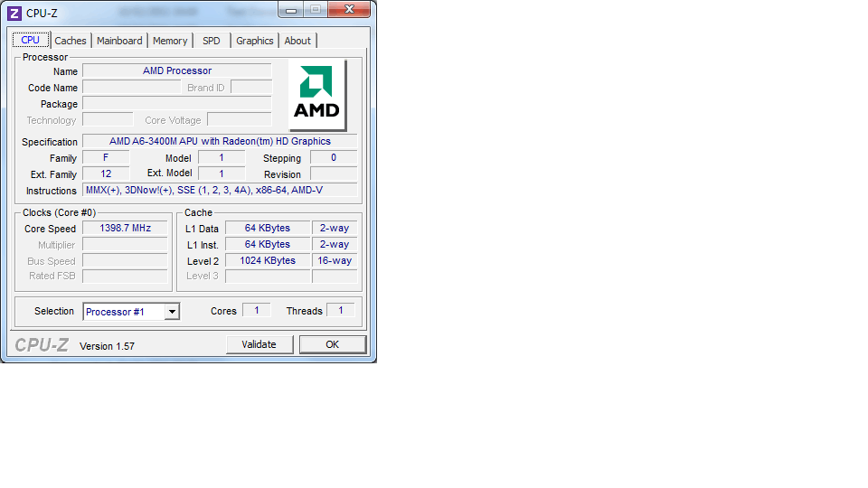Click the Ext. Family value 12

coord(106,174)
